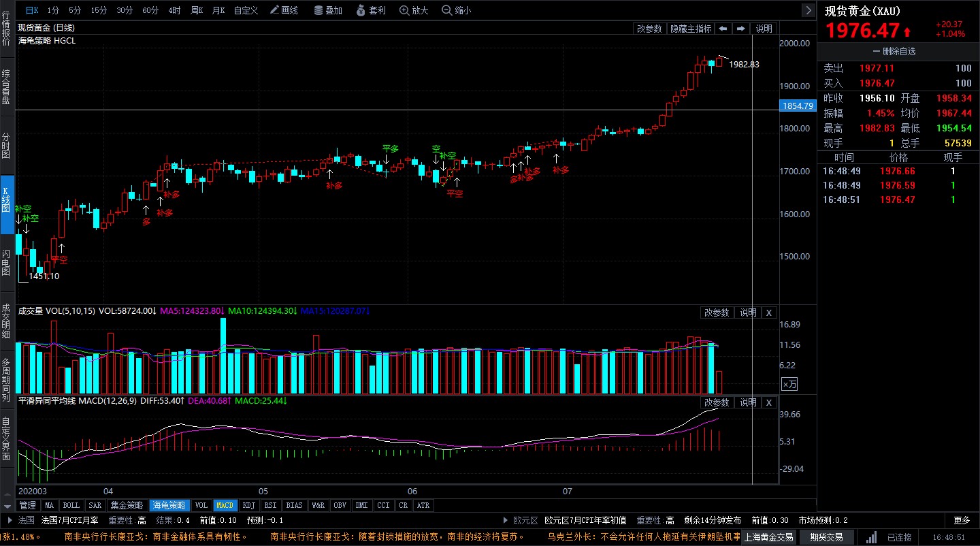Zoom out with the 缩小 magnifier
980x546 pixels.
[456, 10]
